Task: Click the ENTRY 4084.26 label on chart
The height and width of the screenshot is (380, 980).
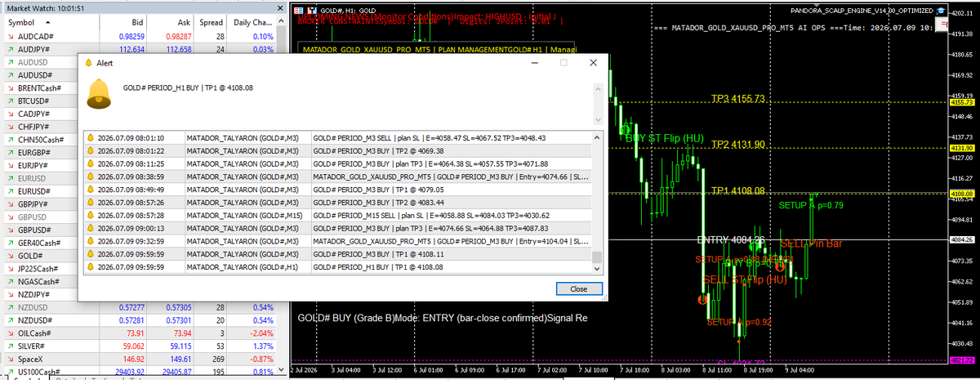Action: (x=731, y=239)
